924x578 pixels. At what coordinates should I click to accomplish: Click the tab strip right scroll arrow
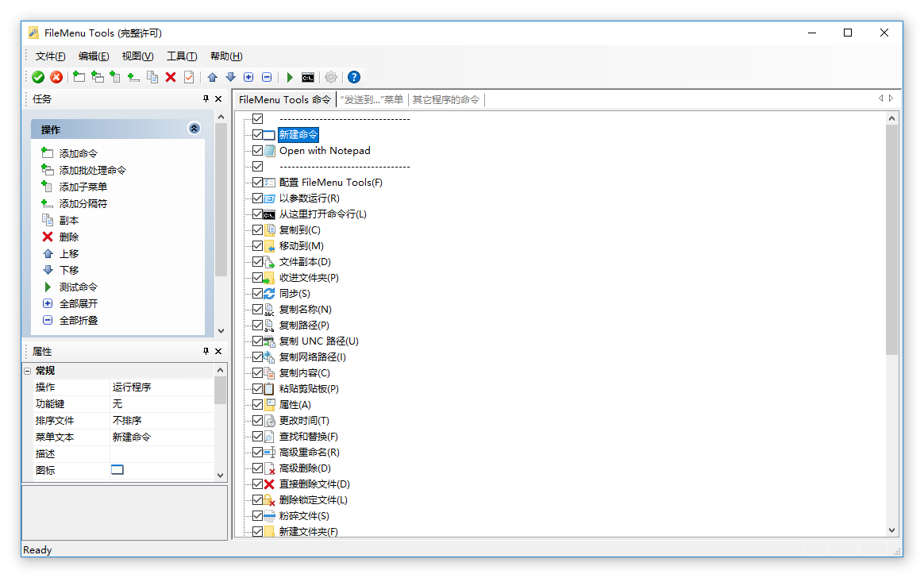click(x=891, y=98)
